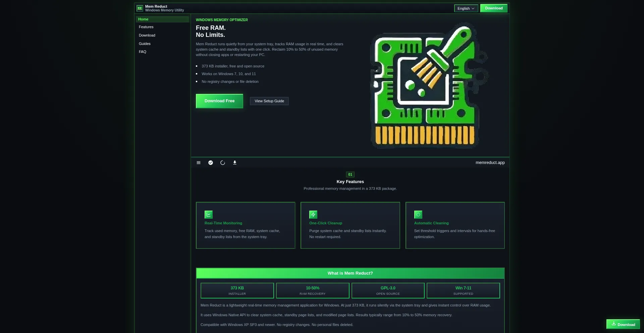Click the Download Free button
The height and width of the screenshot is (333, 644).
pos(219,101)
